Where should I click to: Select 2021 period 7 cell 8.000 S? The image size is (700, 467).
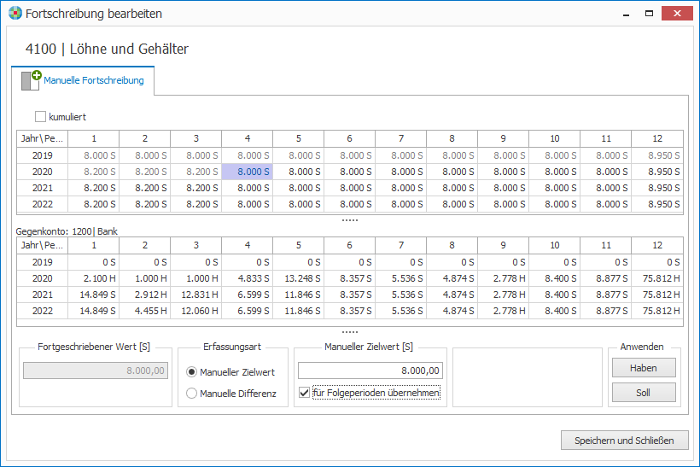coord(401,188)
